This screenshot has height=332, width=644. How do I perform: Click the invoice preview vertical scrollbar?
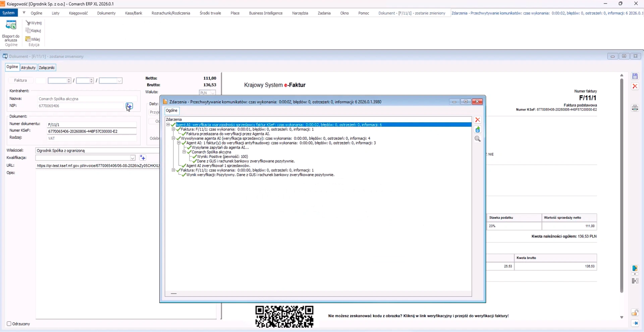[622, 186]
